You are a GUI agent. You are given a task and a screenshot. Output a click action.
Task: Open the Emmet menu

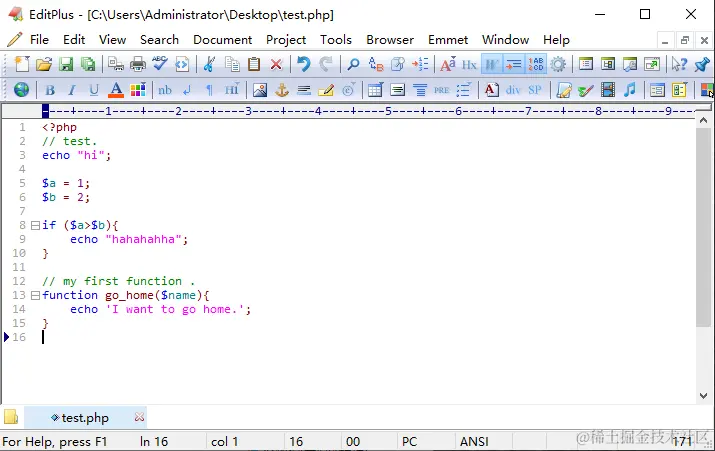(x=448, y=40)
